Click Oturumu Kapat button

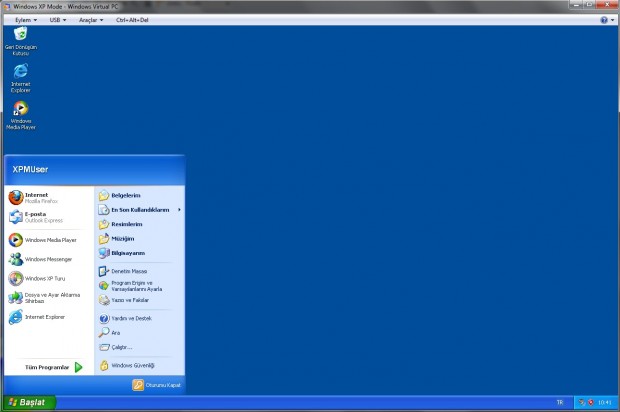[x=157, y=385]
